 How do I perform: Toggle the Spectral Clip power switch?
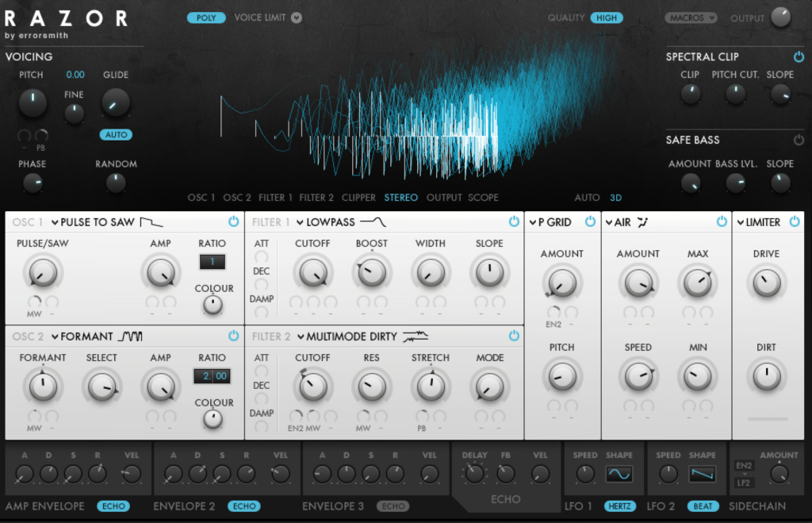[800, 56]
